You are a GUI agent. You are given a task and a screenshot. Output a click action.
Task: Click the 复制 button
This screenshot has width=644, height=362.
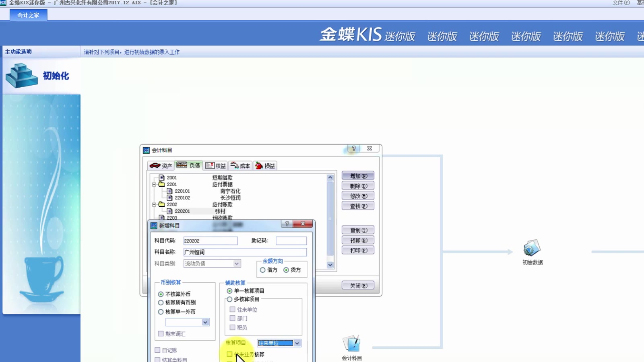pyautogui.click(x=358, y=230)
